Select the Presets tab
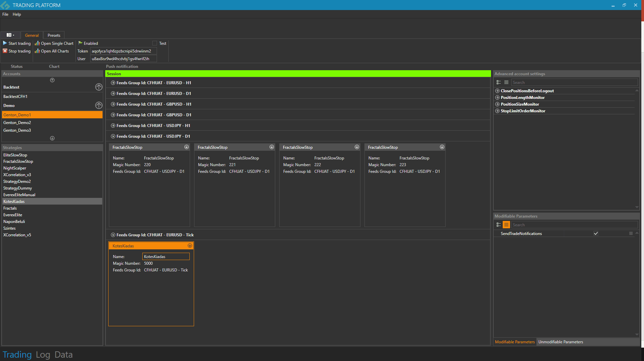The image size is (644, 361). (53, 35)
